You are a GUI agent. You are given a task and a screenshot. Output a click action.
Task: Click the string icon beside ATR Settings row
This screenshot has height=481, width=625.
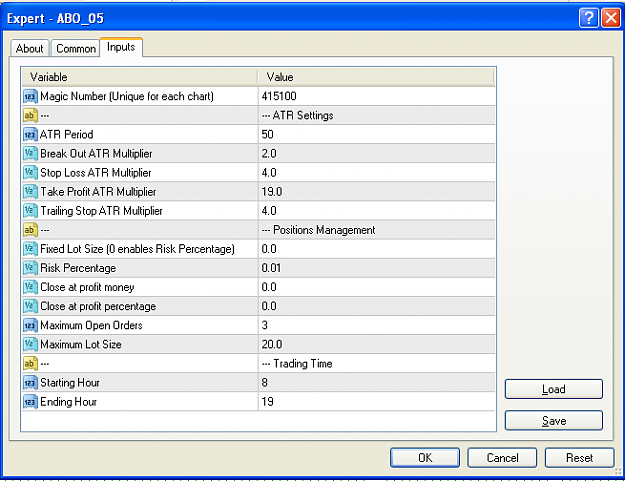click(30, 116)
